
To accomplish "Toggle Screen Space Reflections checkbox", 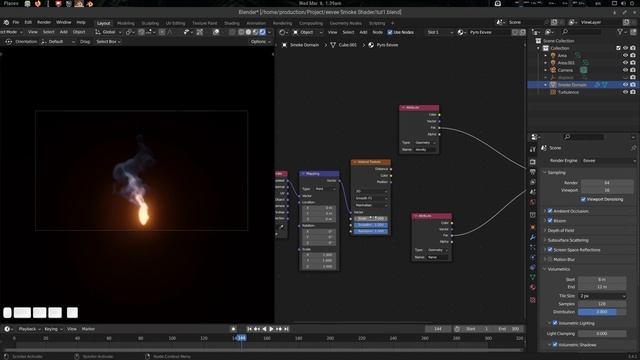I will click(x=550, y=250).
